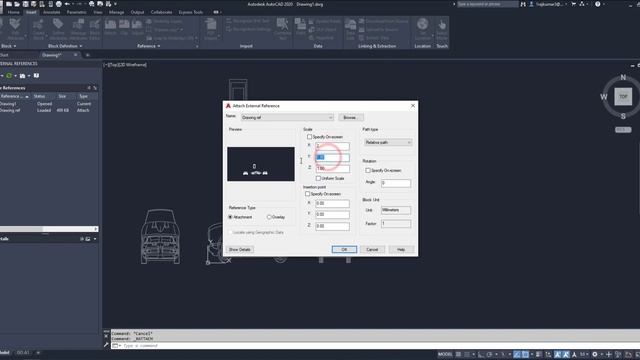Viewport: 640px width, 360px height.
Task: Click the Help icon in External References toolbar
Action: tap(36, 76)
